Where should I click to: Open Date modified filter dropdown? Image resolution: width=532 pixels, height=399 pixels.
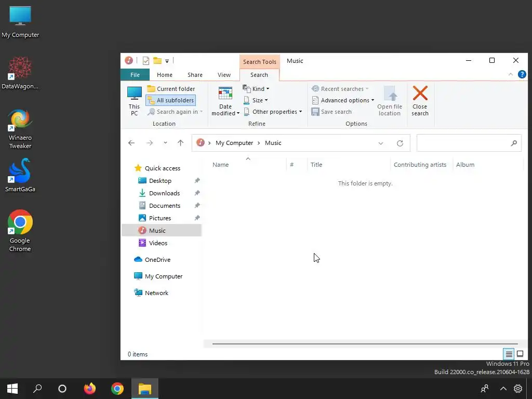click(225, 101)
